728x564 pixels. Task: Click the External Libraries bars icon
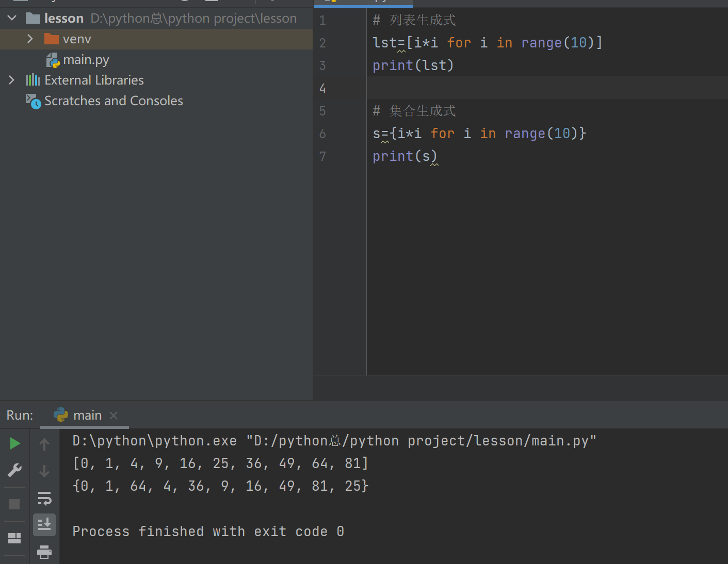(x=33, y=80)
